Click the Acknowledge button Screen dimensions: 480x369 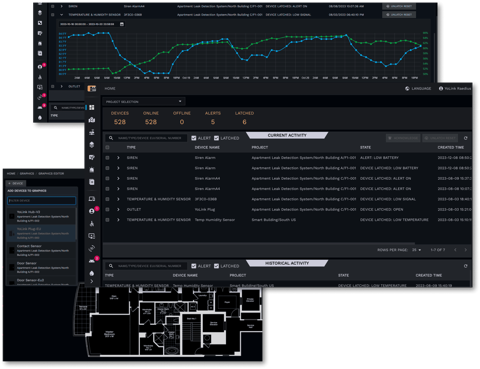click(x=403, y=138)
